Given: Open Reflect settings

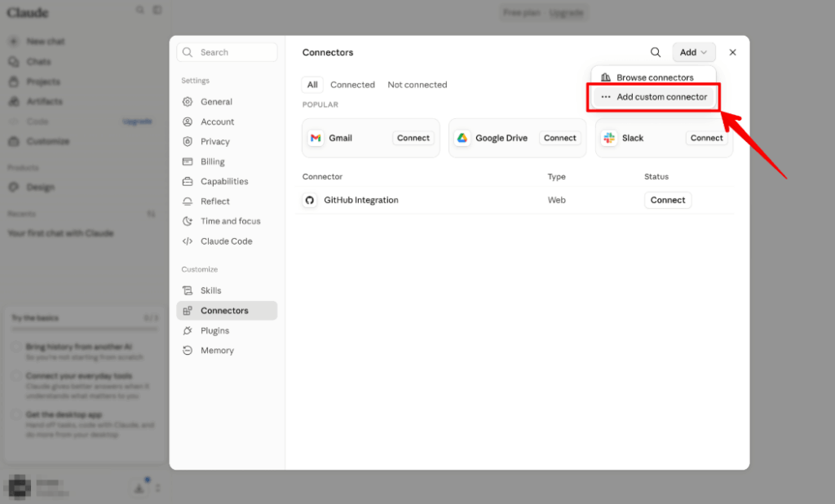Looking at the screenshot, I should [x=227, y=201].
